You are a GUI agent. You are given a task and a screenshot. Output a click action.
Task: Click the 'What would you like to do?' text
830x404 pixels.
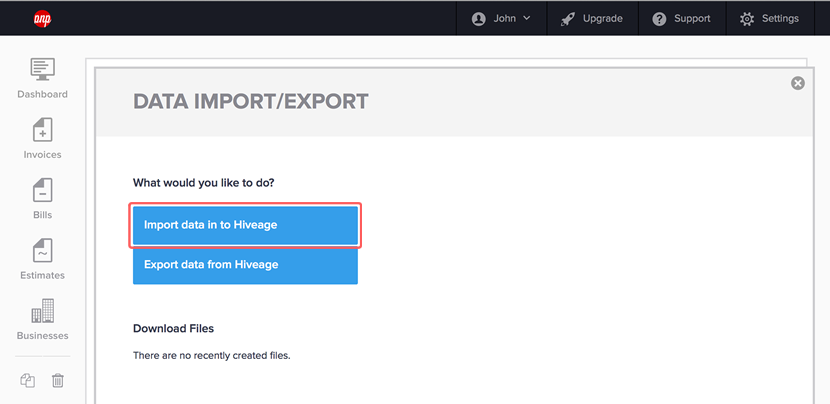pos(204,183)
